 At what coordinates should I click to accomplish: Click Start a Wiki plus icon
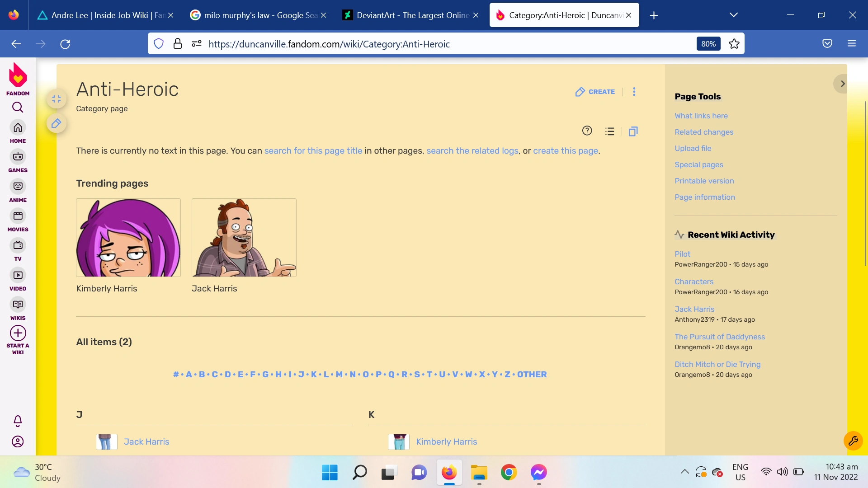[18, 333]
